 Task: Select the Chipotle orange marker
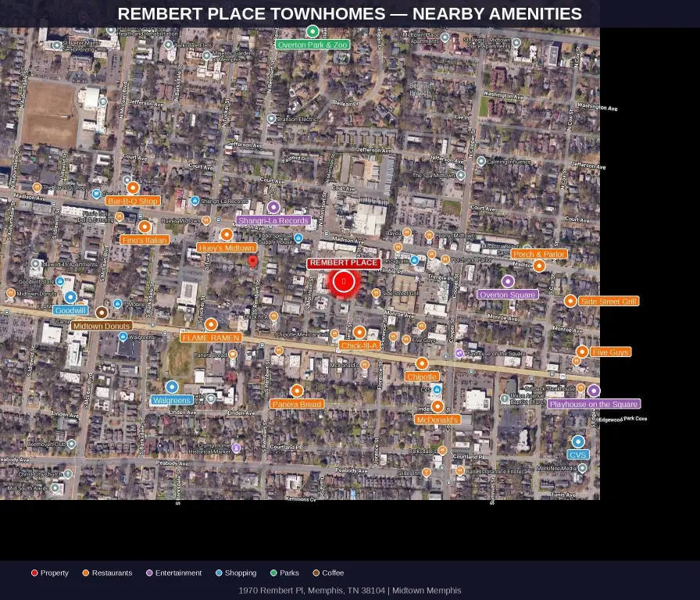point(422,363)
